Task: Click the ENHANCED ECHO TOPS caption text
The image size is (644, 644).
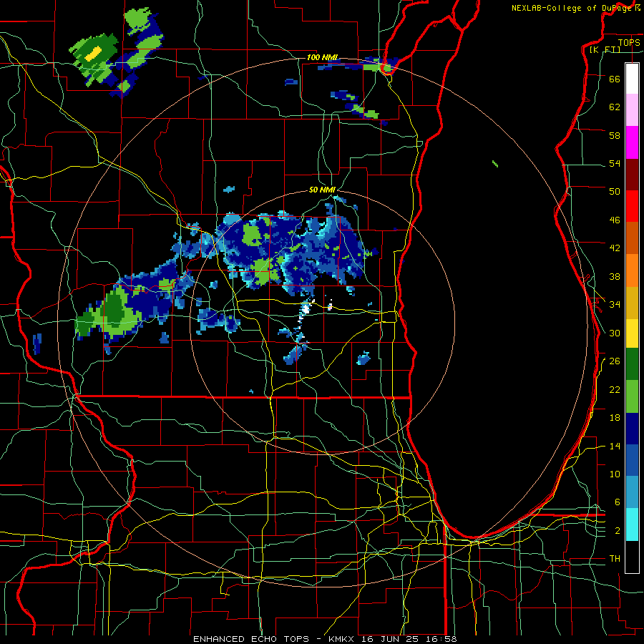Action: [251, 639]
